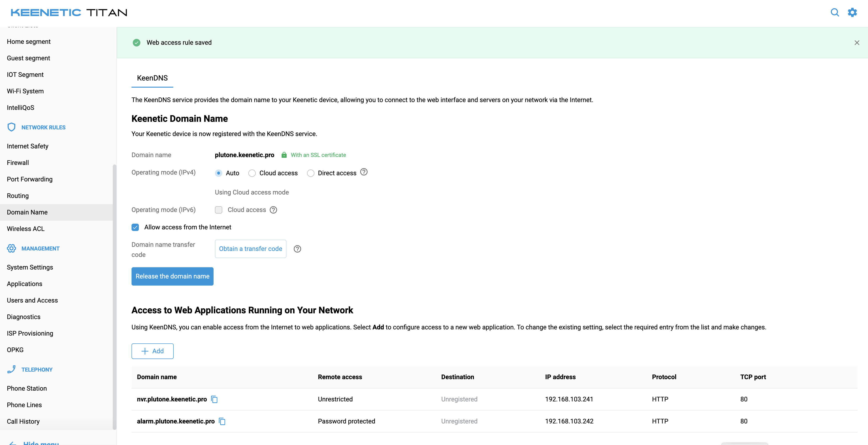The width and height of the screenshot is (868, 445).
Task: Open the IOT Segment page
Action: (x=25, y=75)
